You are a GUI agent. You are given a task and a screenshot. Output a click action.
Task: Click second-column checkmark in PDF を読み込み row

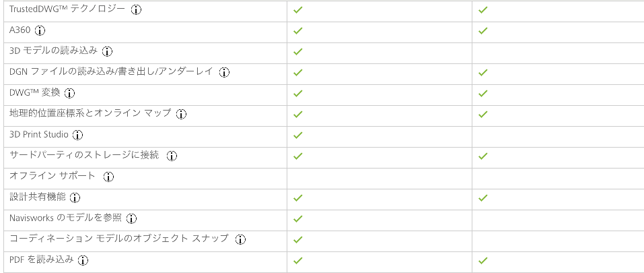click(x=483, y=261)
